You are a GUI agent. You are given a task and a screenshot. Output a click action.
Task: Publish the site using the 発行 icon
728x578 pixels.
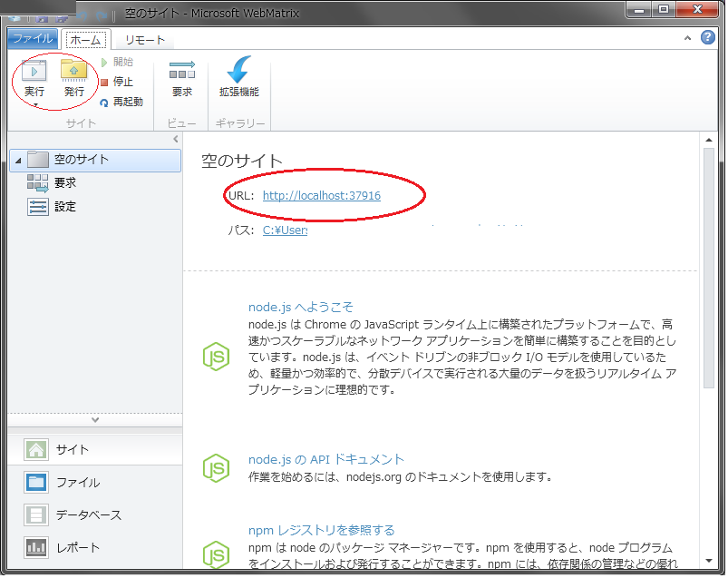coord(76,77)
